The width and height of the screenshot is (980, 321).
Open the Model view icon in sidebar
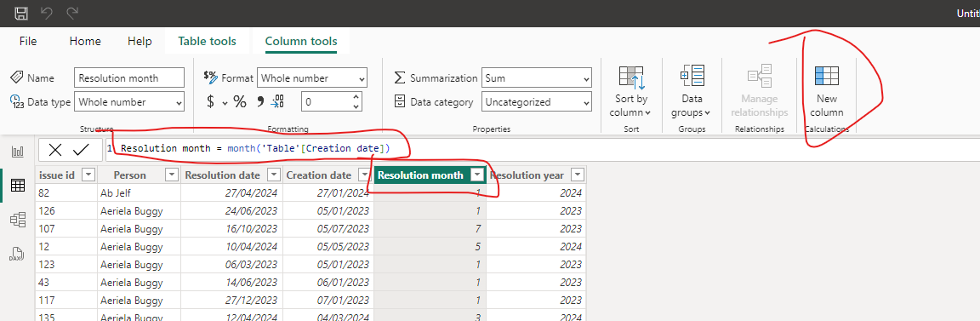[x=18, y=219]
